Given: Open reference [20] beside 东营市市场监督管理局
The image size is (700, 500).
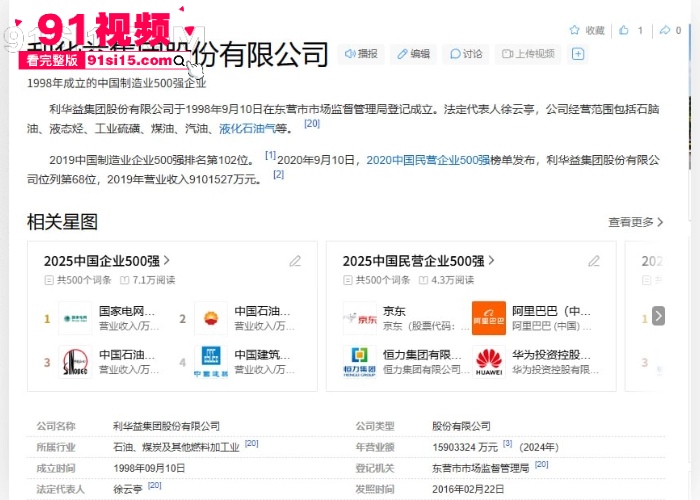Looking at the screenshot, I should pyautogui.click(x=542, y=464).
